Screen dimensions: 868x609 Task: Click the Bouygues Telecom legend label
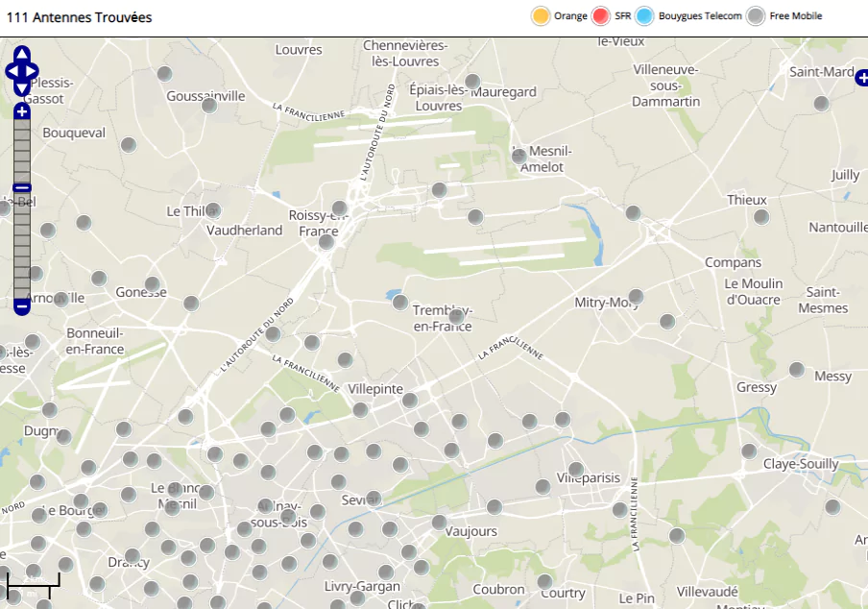pyautogui.click(x=700, y=16)
